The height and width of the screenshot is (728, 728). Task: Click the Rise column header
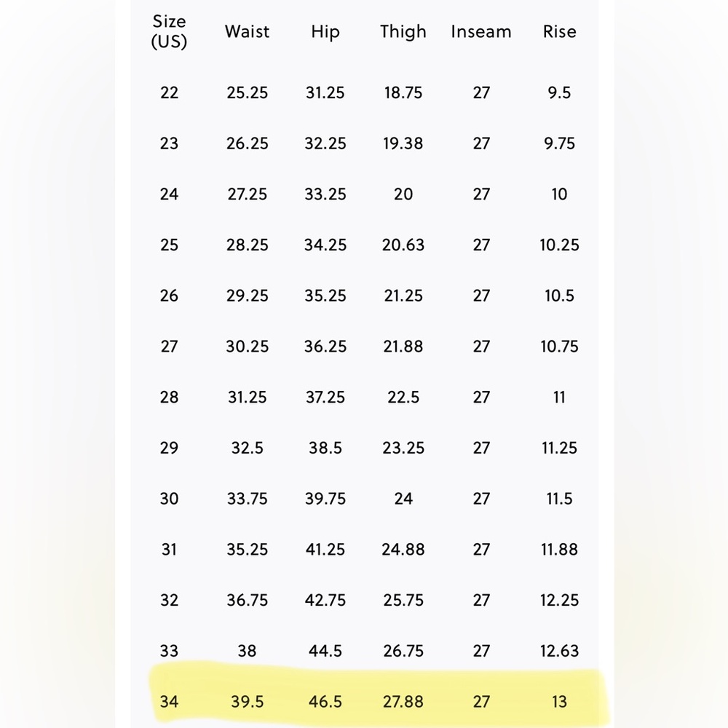click(x=559, y=31)
